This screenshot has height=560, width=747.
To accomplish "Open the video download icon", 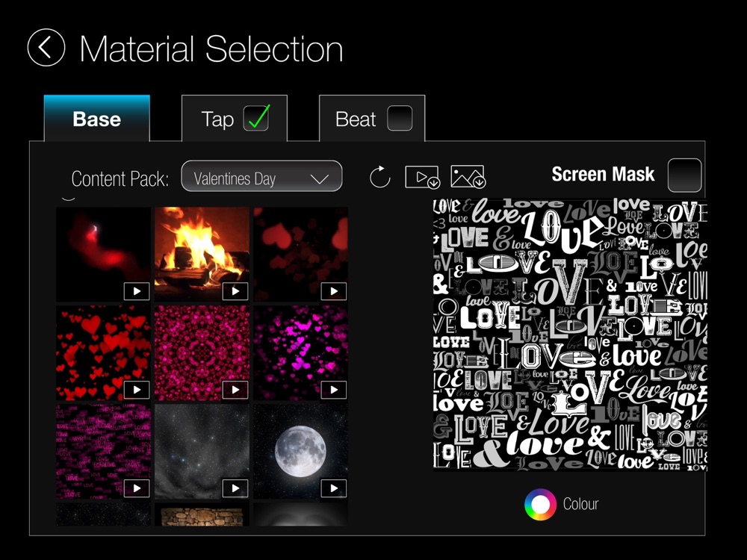I will point(422,177).
